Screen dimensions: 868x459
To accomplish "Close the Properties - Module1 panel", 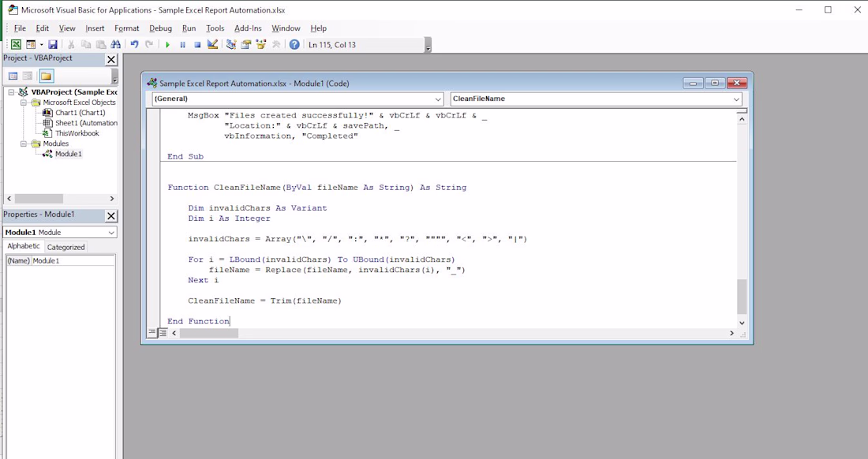I will coord(111,216).
